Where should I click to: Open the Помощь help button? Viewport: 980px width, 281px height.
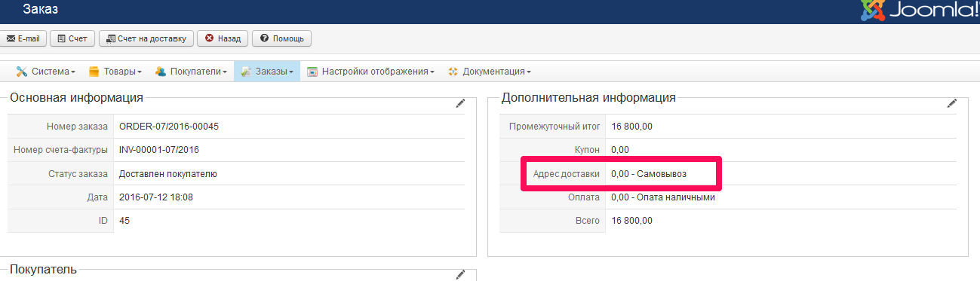click(281, 38)
